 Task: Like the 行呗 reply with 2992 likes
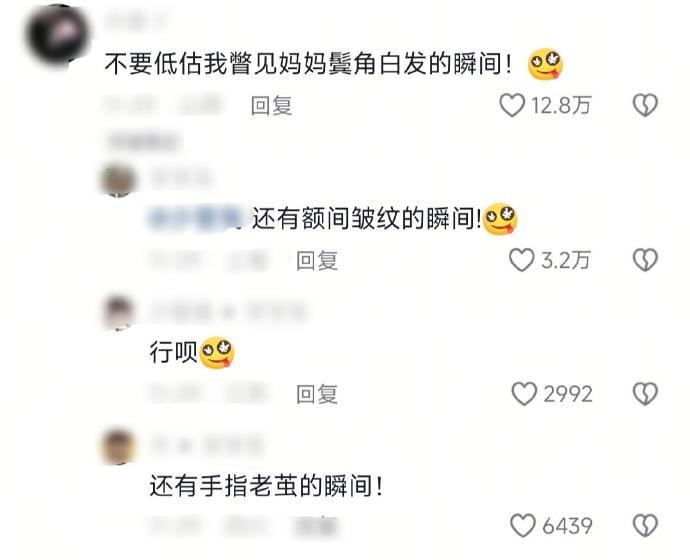(x=524, y=393)
